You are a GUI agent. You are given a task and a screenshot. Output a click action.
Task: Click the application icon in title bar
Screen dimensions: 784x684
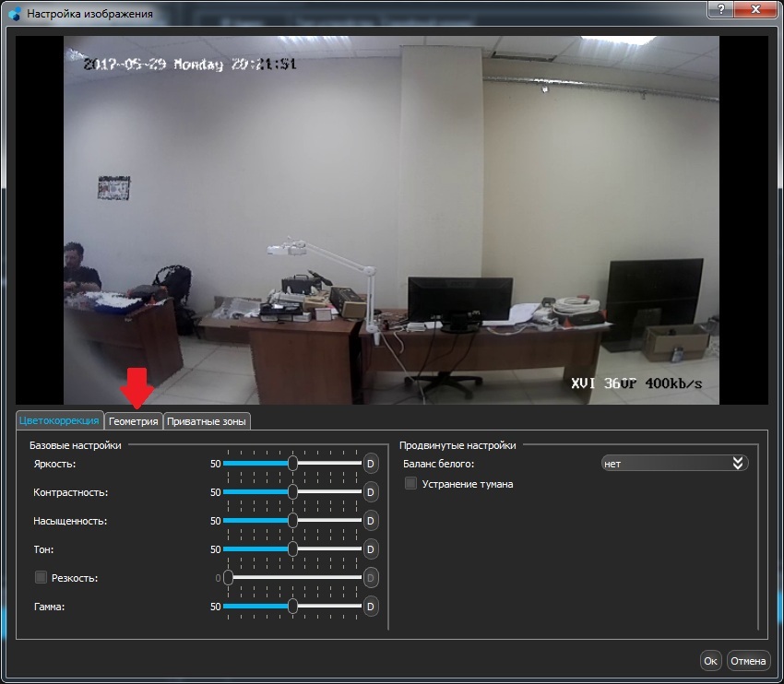pos(13,14)
